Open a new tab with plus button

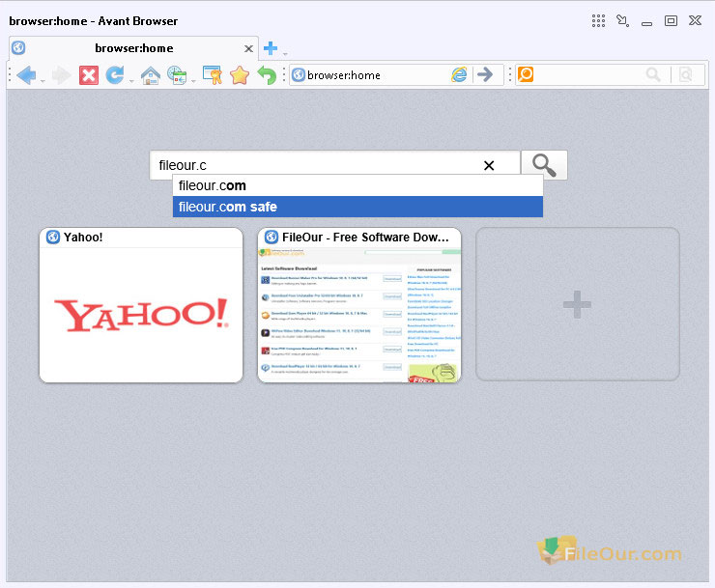pos(271,48)
